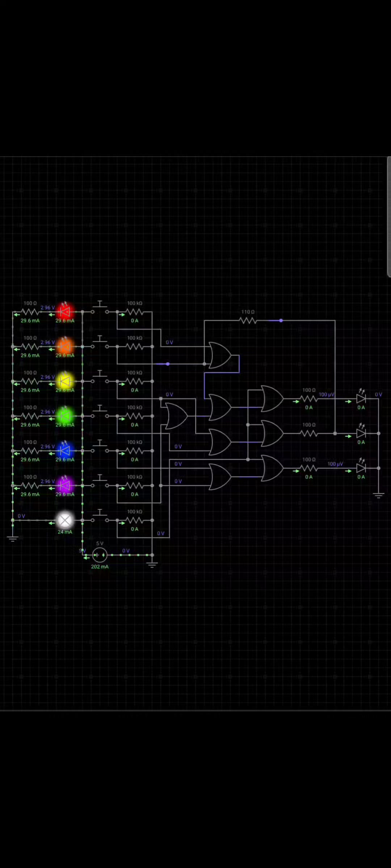Select the 100 kΩ resistor in the red LED row
This screenshot has width=391, height=868.
tap(134, 312)
